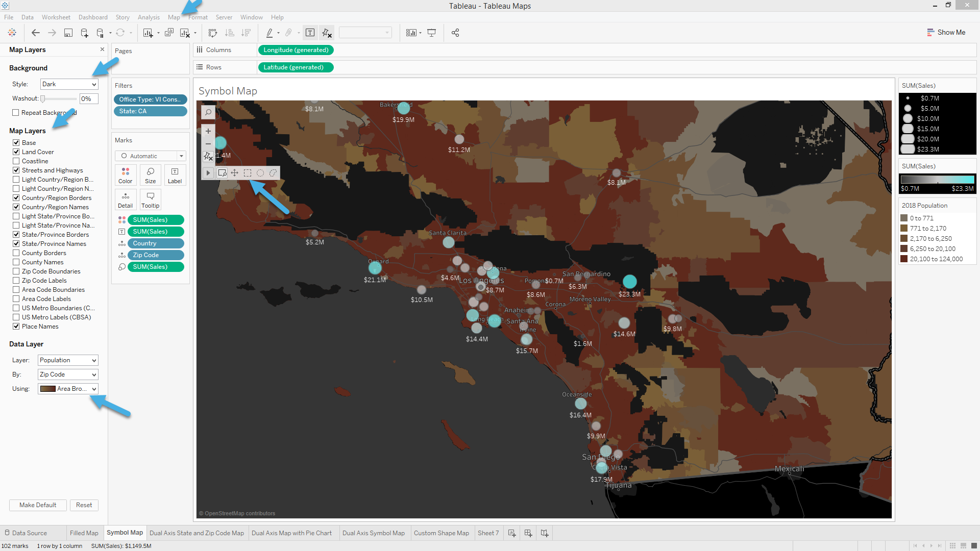Click the zoom out button on map
Viewport: 980px width, 551px height.
[208, 143]
